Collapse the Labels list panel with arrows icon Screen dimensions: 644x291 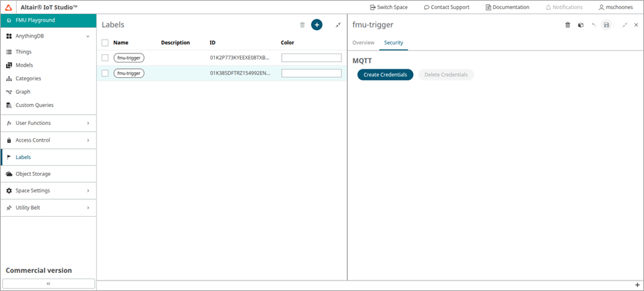(x=338, y=25)
